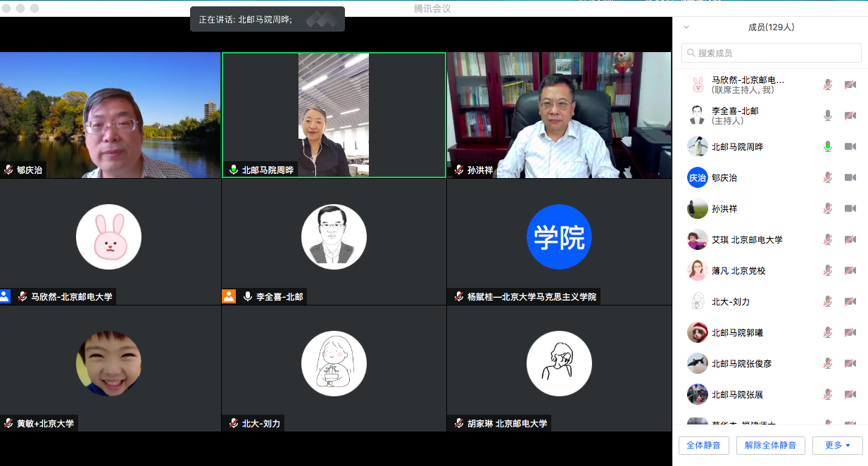Image resolution: width=868 pixels, height=466 pixels.
Task: Click muted microphone icon for 北邮马院张展
Action: [828, 394]
